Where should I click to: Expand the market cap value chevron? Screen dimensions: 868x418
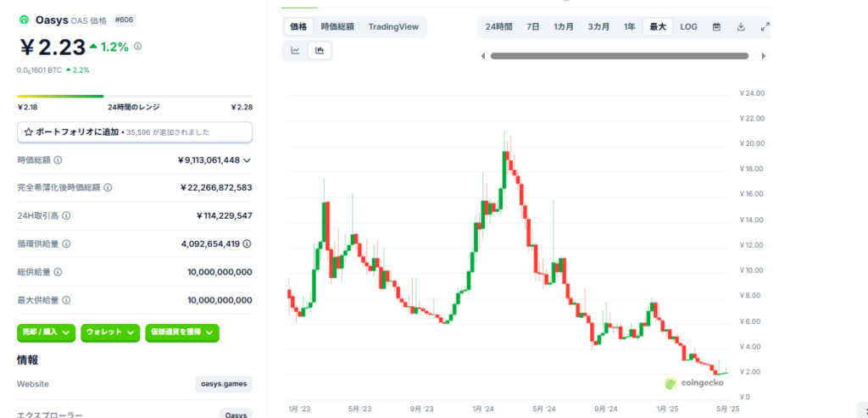pyautogui.click(x=247, y=160)
